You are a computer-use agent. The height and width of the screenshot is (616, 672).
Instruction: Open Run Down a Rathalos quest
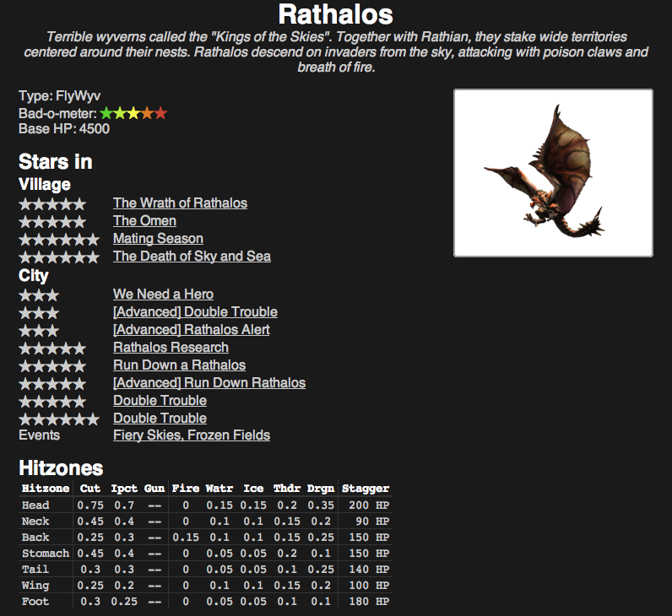click(179, 365)
